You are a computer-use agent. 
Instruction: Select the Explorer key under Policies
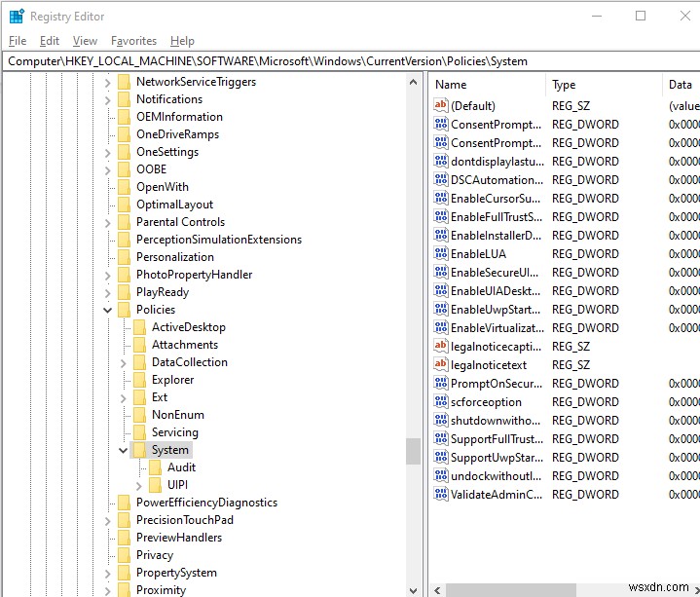(x=172, y=380)
